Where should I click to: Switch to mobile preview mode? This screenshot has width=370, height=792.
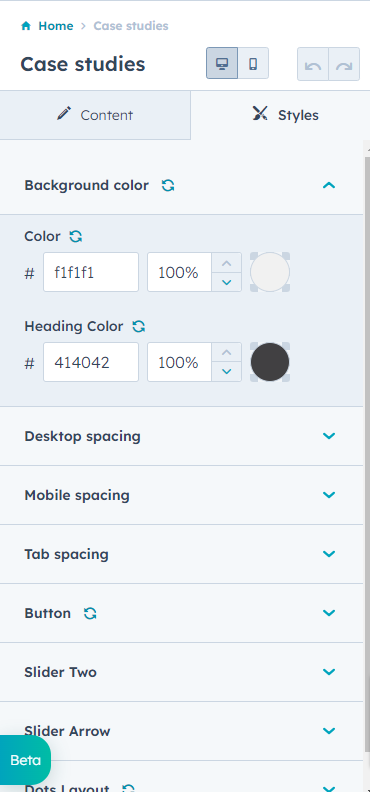tap(253, 63)
